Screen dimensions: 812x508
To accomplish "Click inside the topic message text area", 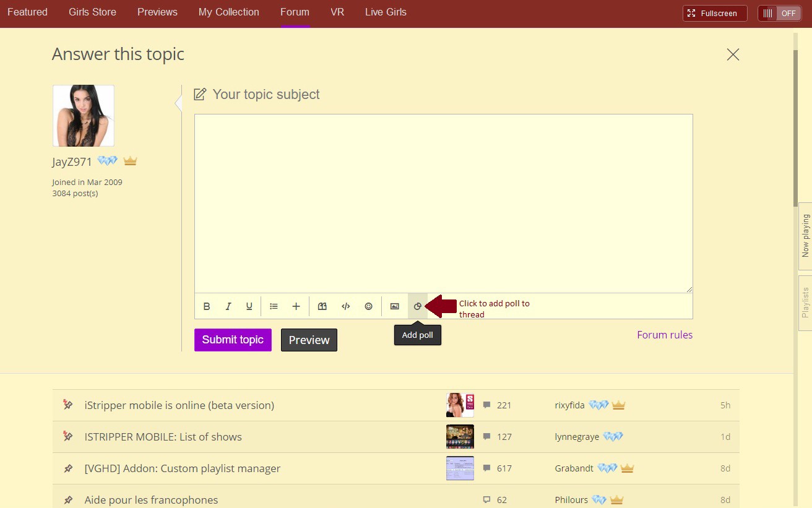I will pos(443,203).
